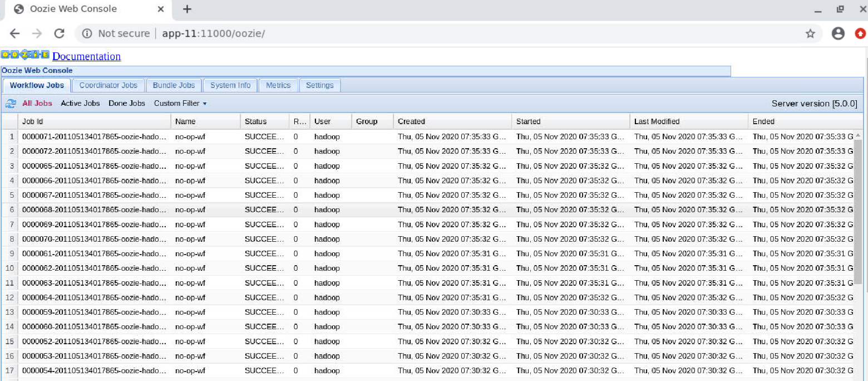Select job row 0000061-201105134017865
The image size is (868, 381).
(427, 253)
